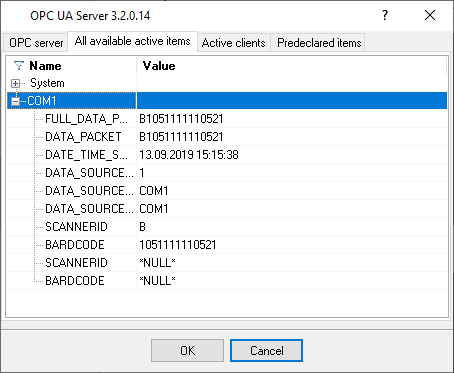Viewport: 454px width, 373px height.
Task: Select the FULL_DATA_P... item
Action: click(86, 119)
